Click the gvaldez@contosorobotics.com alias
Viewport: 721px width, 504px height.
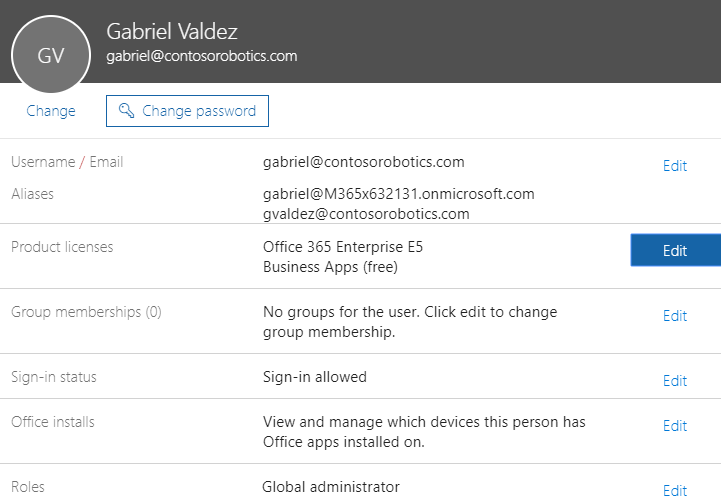coord(366,214)
